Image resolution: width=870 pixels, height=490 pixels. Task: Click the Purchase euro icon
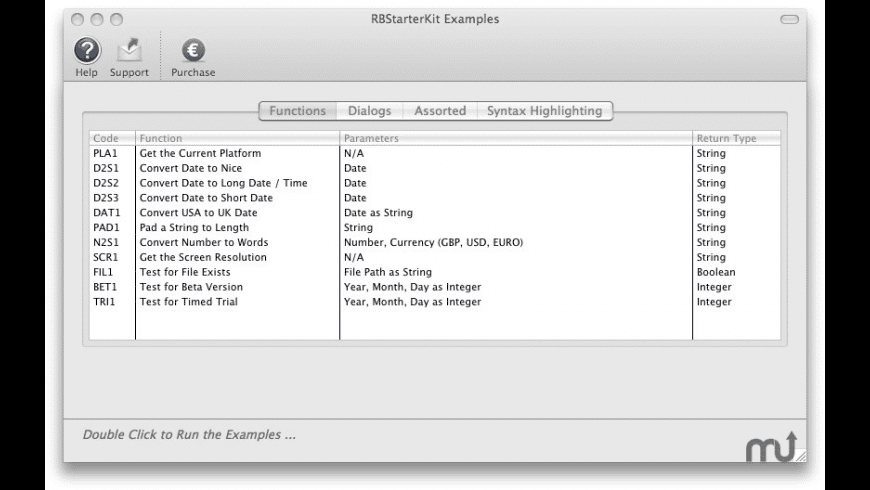coord(193,50)
